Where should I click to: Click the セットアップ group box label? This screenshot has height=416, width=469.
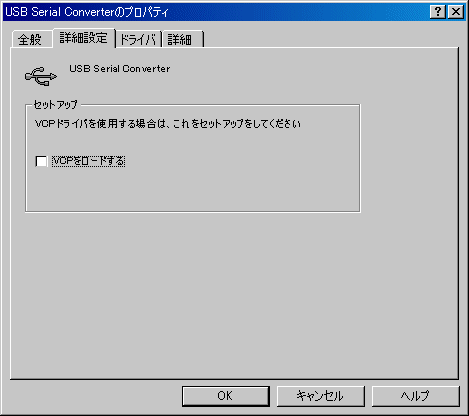[x=56, y=105]
